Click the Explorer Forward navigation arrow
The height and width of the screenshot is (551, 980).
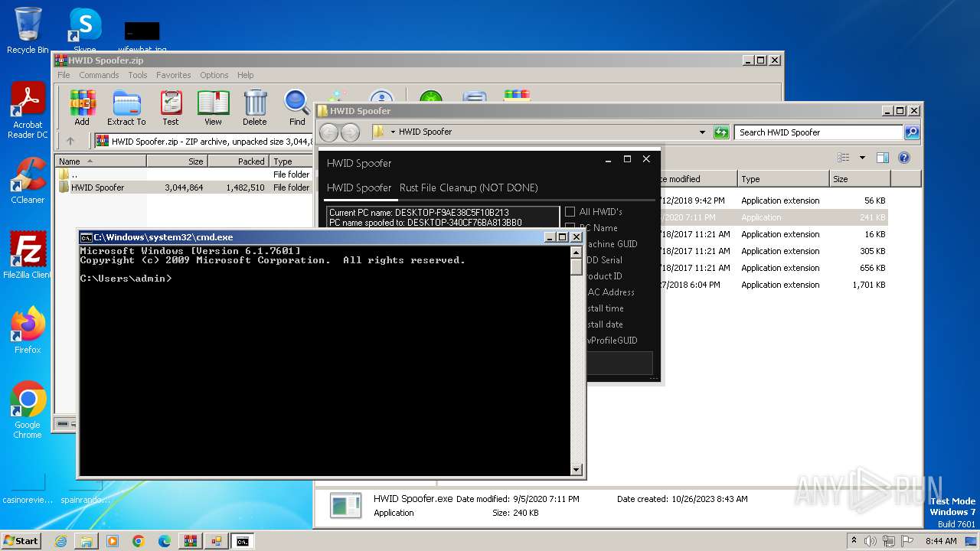[350, 132]
